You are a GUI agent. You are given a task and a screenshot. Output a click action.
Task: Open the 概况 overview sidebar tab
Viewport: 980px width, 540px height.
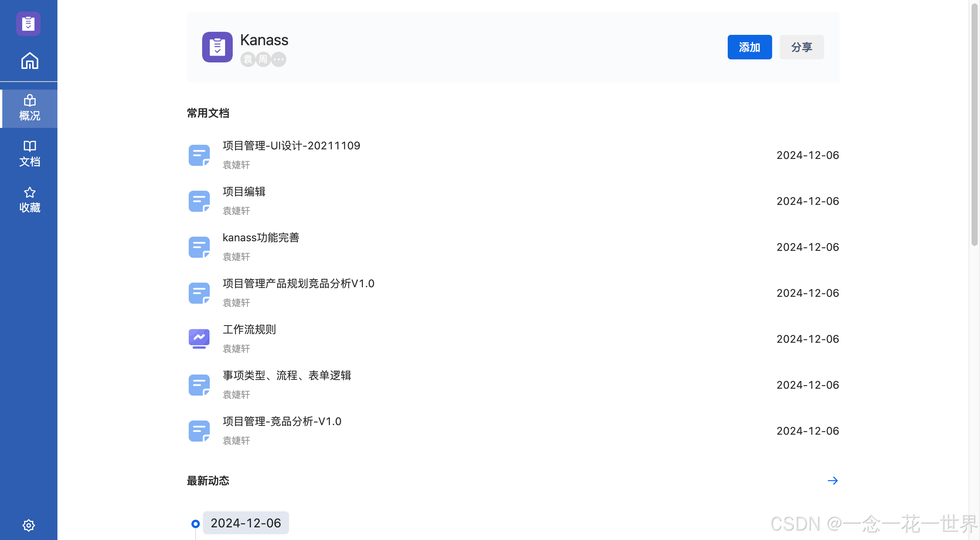pos(29,108)
